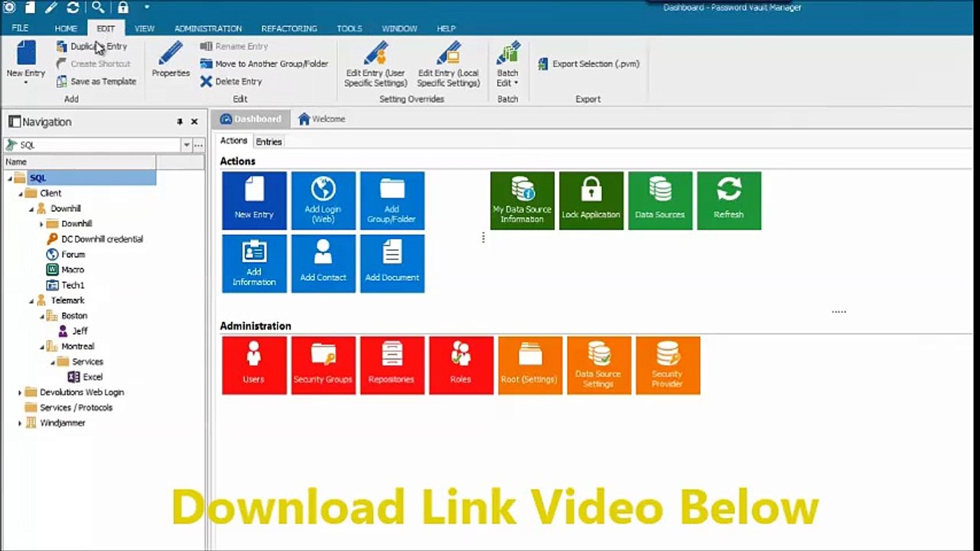980x551 pixels.
Task: Switch to the VIEW ribbon tab
Action: pos(145,28)
